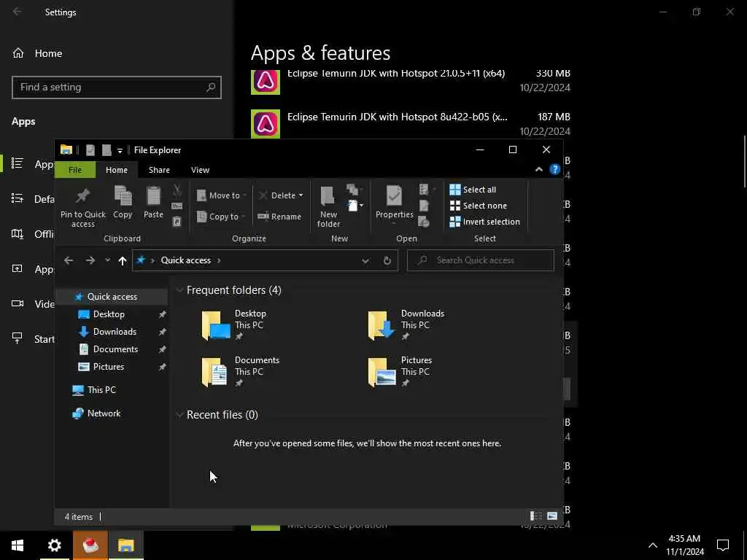Click the Copy path icon
747x560 pixels.
tap(177, 206)
